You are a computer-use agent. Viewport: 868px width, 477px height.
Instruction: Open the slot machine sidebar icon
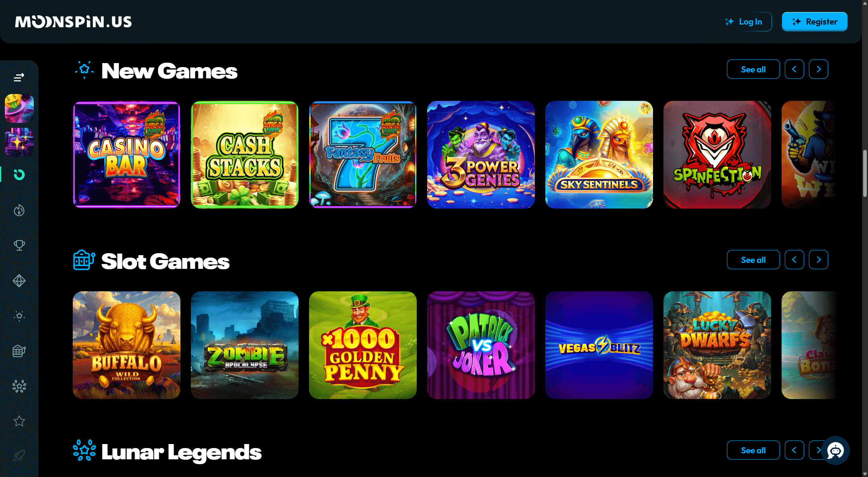[19, 351]
